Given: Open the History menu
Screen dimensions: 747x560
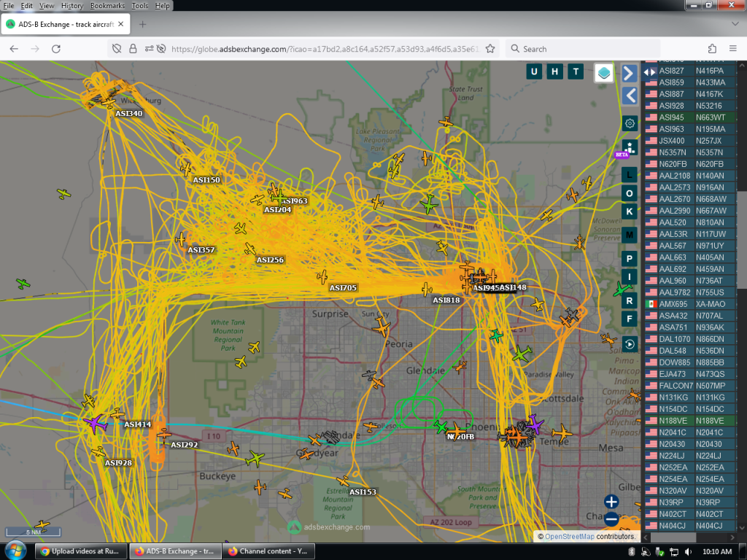Looking at the screenshot, I should tap(72, 6).
